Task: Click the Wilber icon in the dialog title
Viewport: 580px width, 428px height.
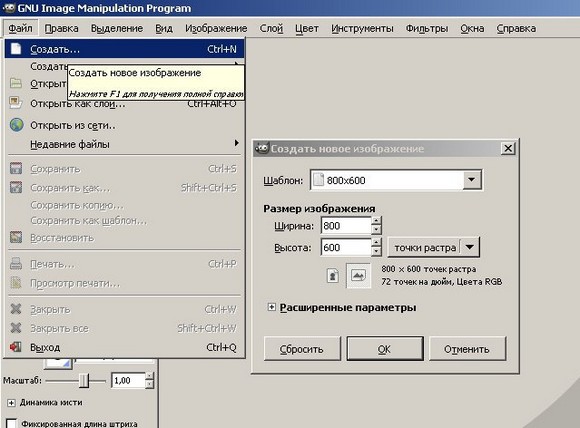Action: point(262,148)
